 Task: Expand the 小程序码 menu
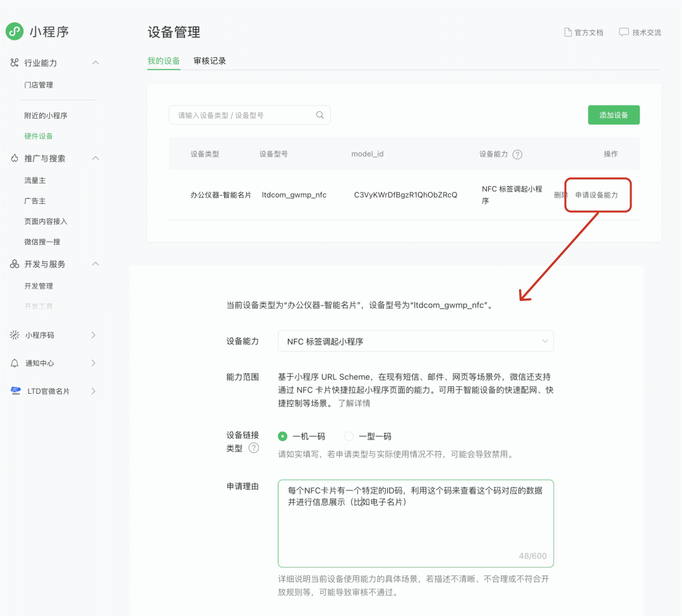pyautogui.click(x=93, y=335)
